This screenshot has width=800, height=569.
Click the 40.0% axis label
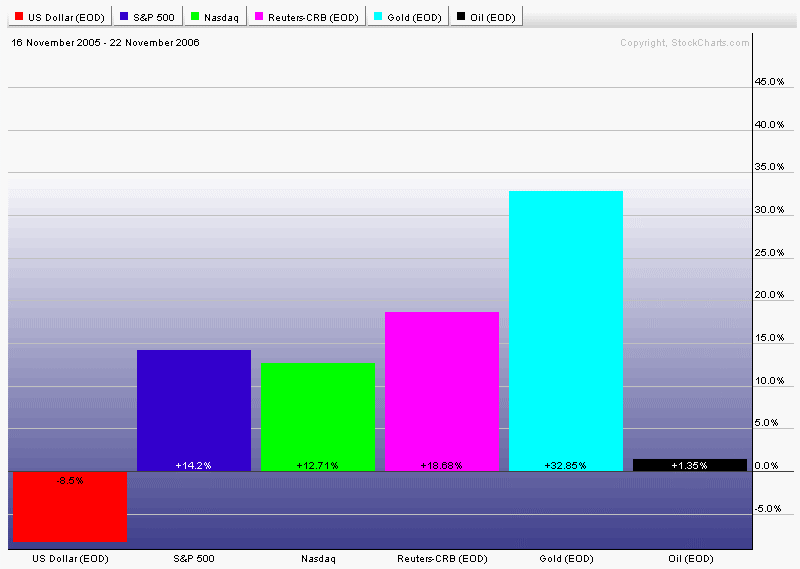[x=769, y=125]
